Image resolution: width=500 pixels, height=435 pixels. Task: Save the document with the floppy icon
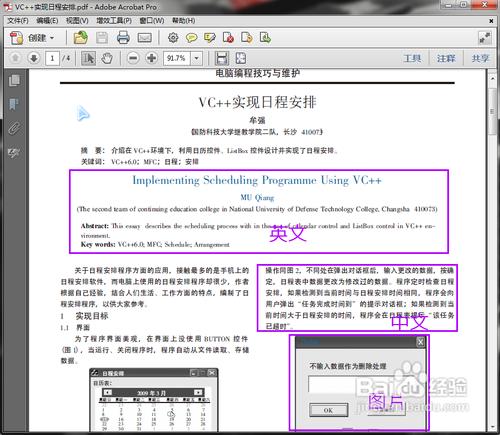102,38
